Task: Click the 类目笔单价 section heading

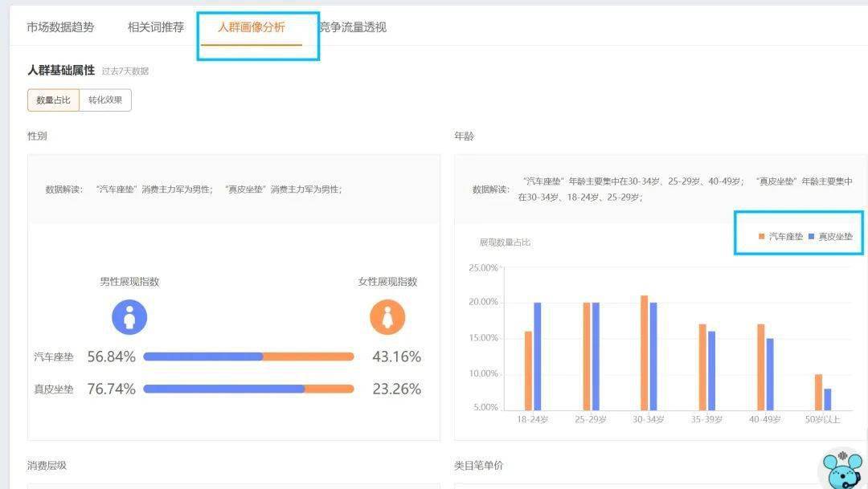Action: (x=478, y=466)
